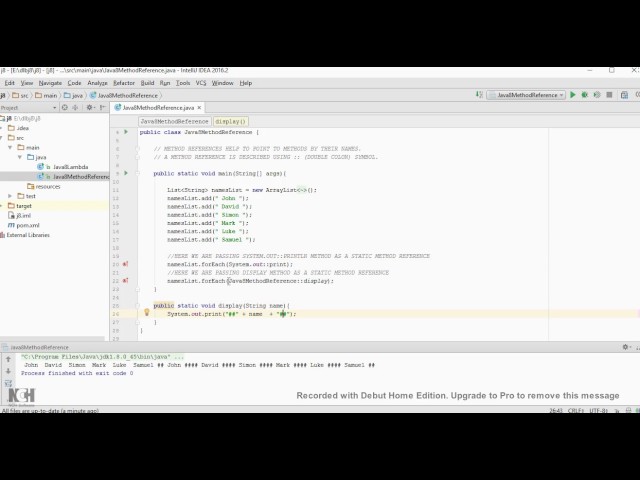The width and height of the screenshot is (640, 480).
Task: Click the scroll from source target icon in Project panel
Action: pos(64,107)
